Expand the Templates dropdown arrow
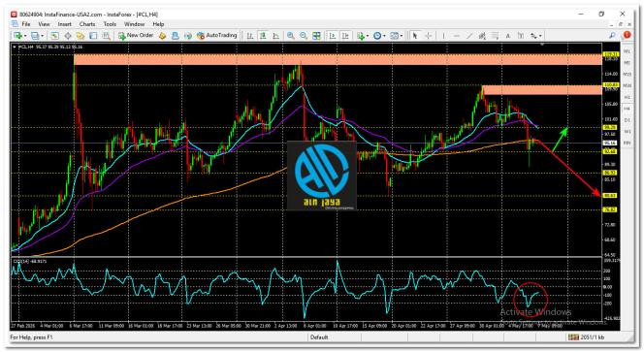This screenshot has height=352, width=644. 402,36
